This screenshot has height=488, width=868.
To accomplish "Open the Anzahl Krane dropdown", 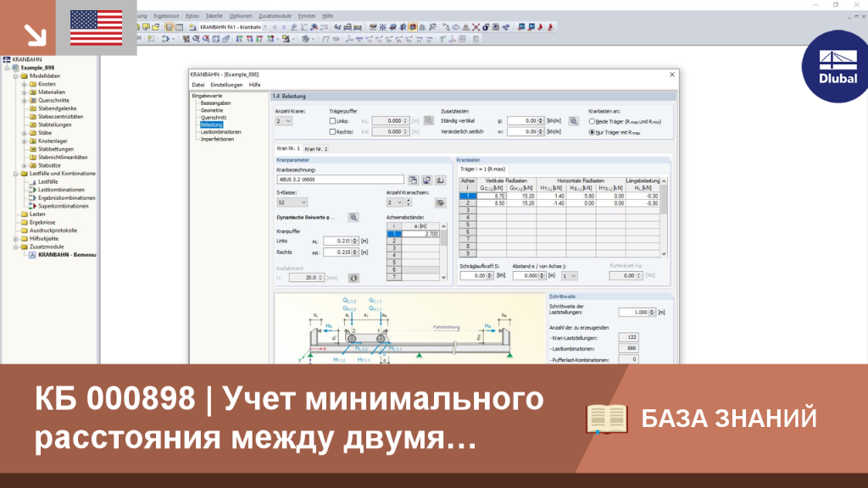I will point(283,121).
